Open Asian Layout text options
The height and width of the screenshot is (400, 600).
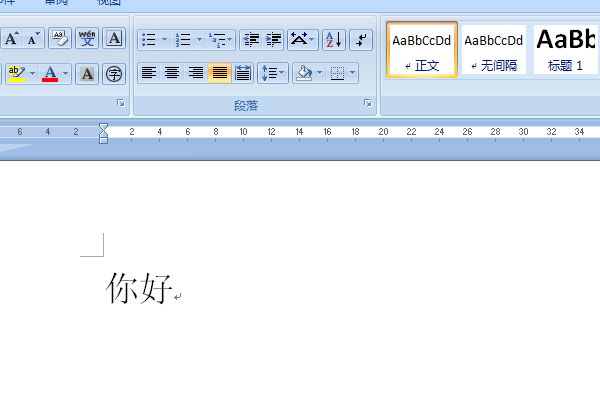coord(303,40)
